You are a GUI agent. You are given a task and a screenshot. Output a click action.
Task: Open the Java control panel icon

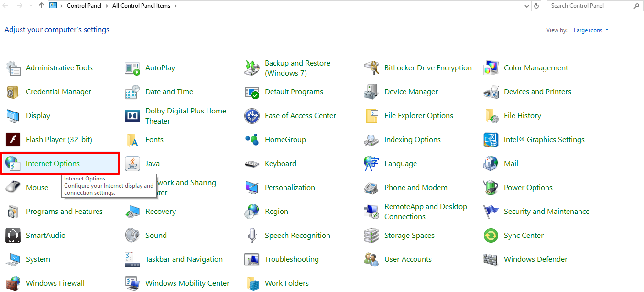[x=132, y=164]
